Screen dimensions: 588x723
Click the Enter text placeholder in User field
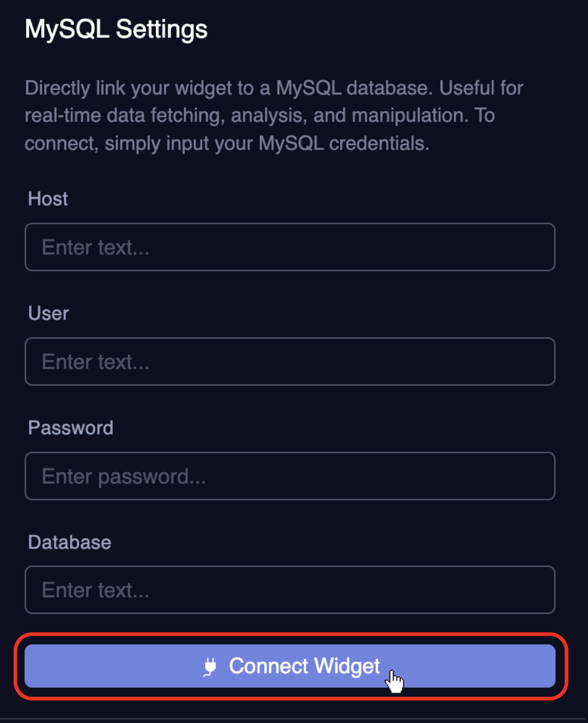pyautogui.click(x=95, y=361)
